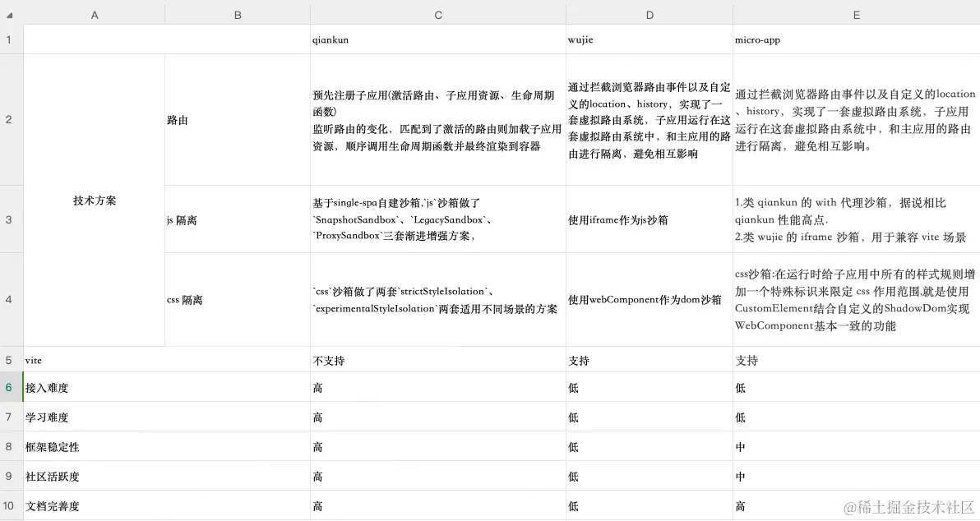
Task: Click '高' in the 社区活跃度 row
Action: [x=438, y=476]
